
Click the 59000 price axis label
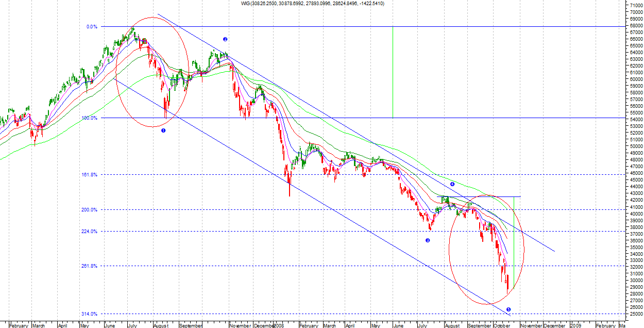coord(635,86)
